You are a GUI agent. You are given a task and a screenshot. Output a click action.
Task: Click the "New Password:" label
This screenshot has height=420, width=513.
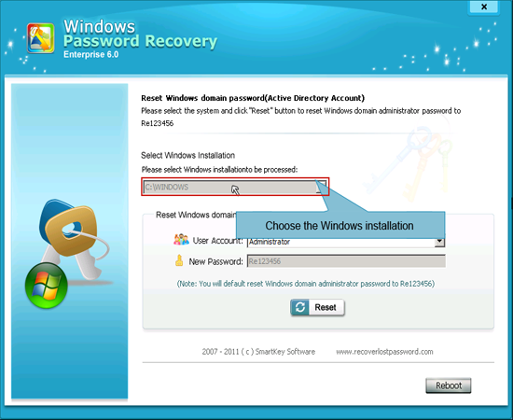coord(216,261)
